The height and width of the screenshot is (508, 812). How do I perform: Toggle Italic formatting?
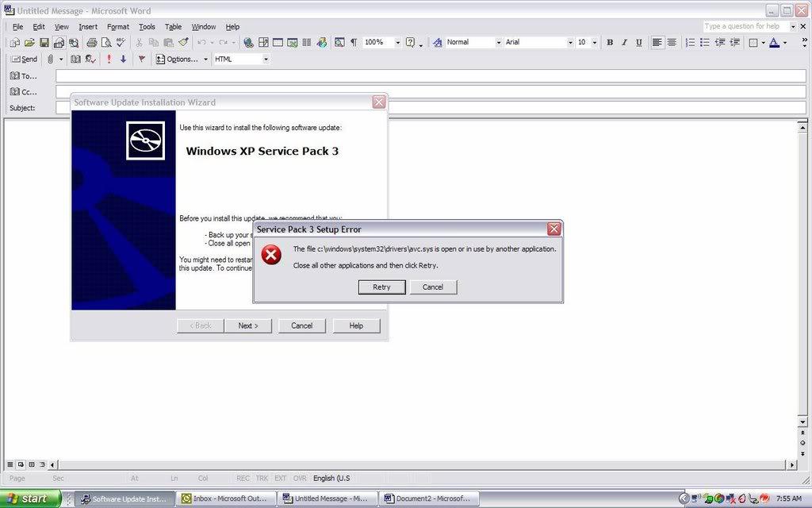[624, 42]
